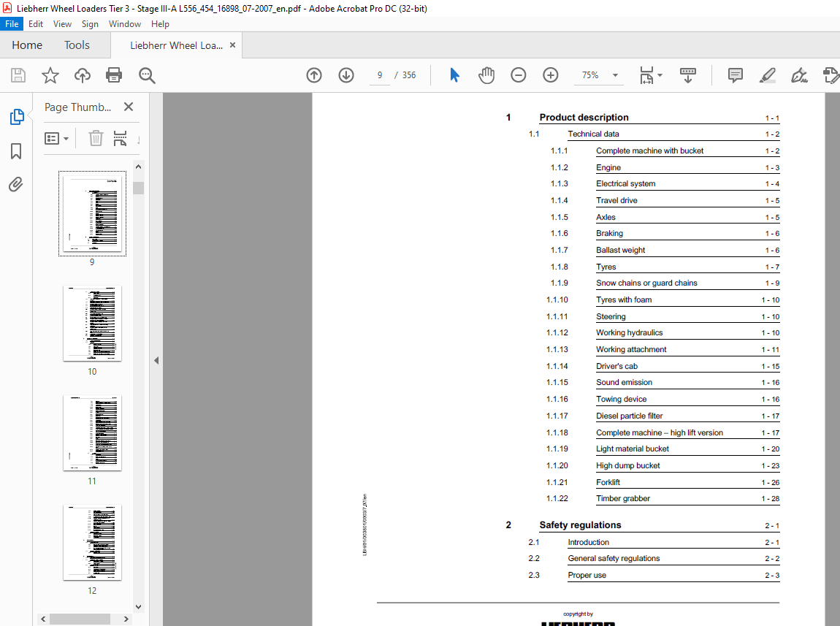
Task: Save the file with the floppy disk icon
Action: [18, 75]
